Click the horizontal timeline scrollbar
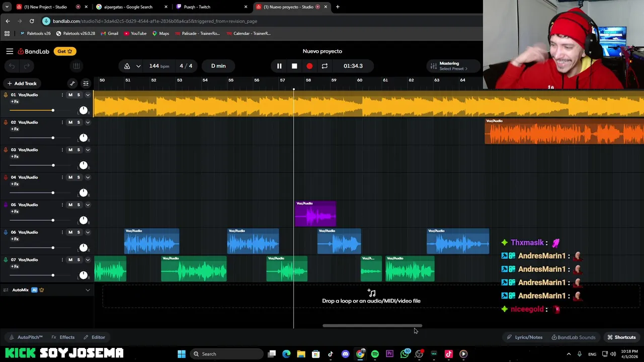 tap(372, 326)
